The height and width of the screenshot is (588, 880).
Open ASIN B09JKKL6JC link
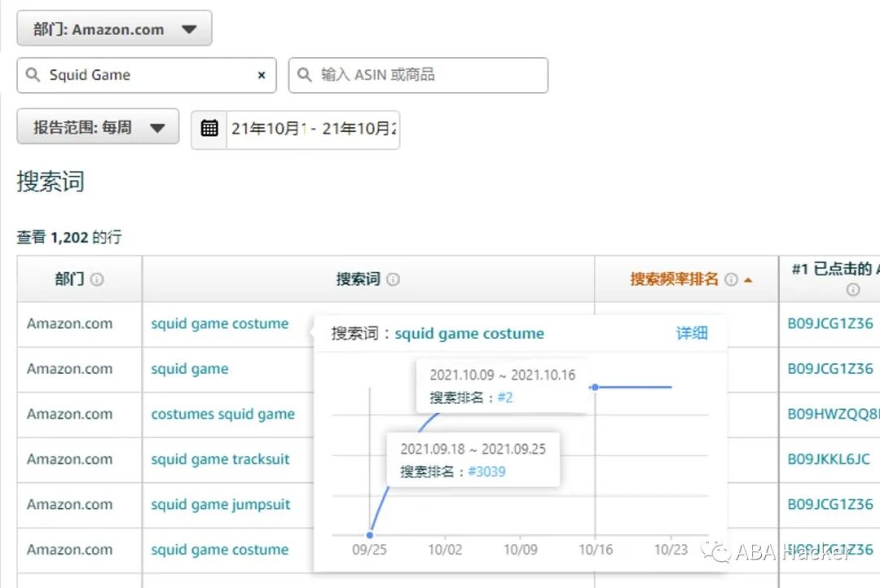click(x=829, y=459)
